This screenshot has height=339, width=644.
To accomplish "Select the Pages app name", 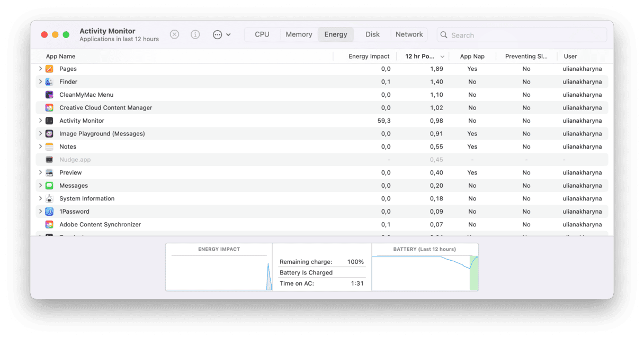I will (68, 69).
